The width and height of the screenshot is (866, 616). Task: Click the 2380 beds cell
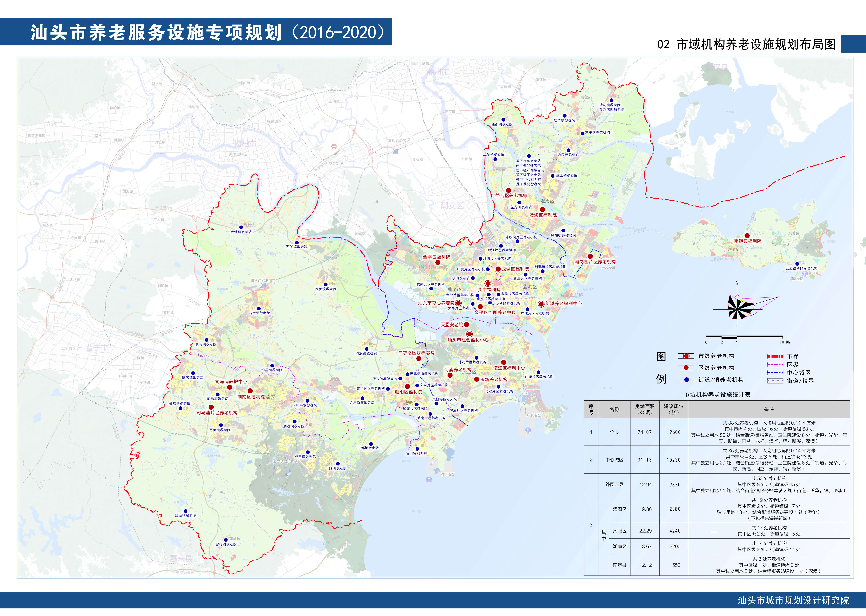[x=674, y=509]
